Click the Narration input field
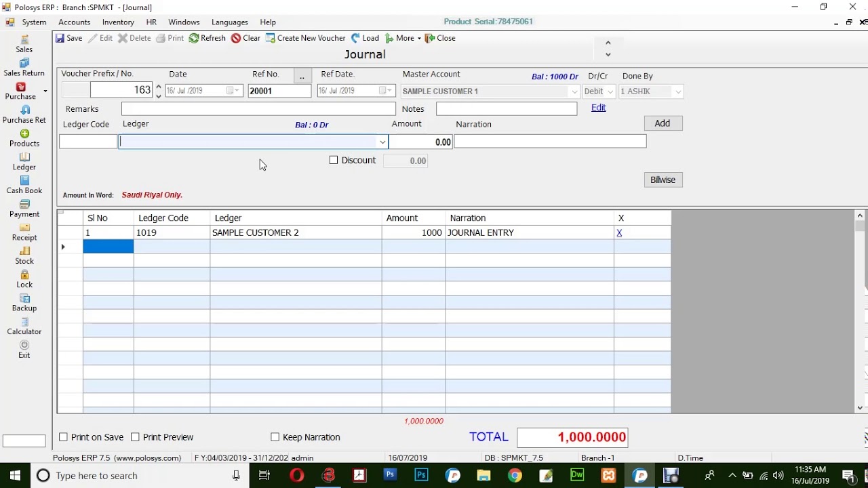This screenshot has height=488, width=868. (550, 142)
